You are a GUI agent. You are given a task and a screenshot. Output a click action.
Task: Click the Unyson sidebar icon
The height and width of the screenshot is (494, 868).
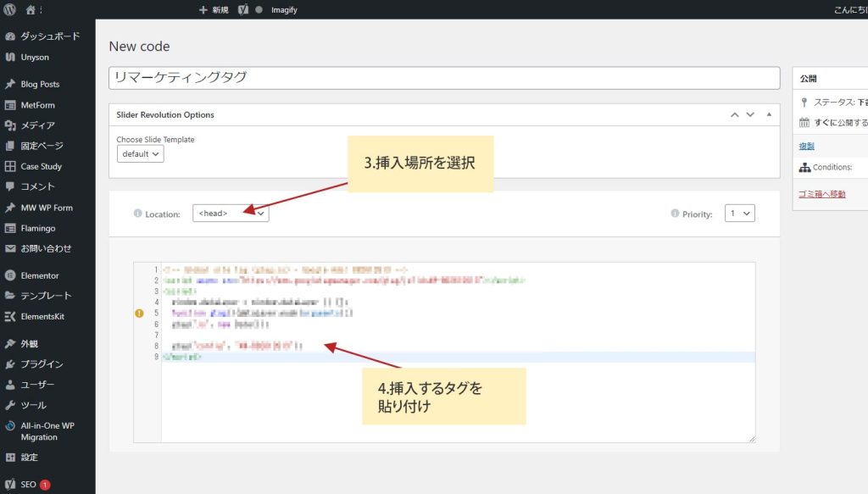(10, 57)
